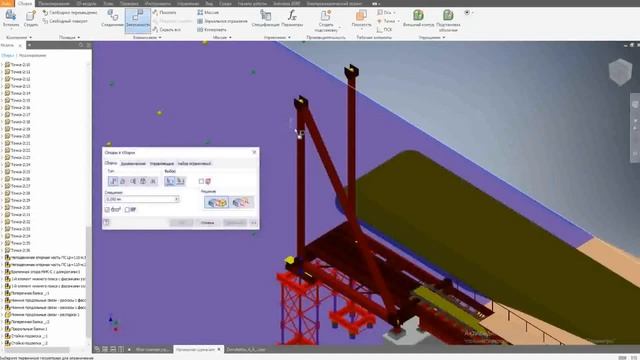
Task: Activate second selection button in dialog
Action: point(180,181)
